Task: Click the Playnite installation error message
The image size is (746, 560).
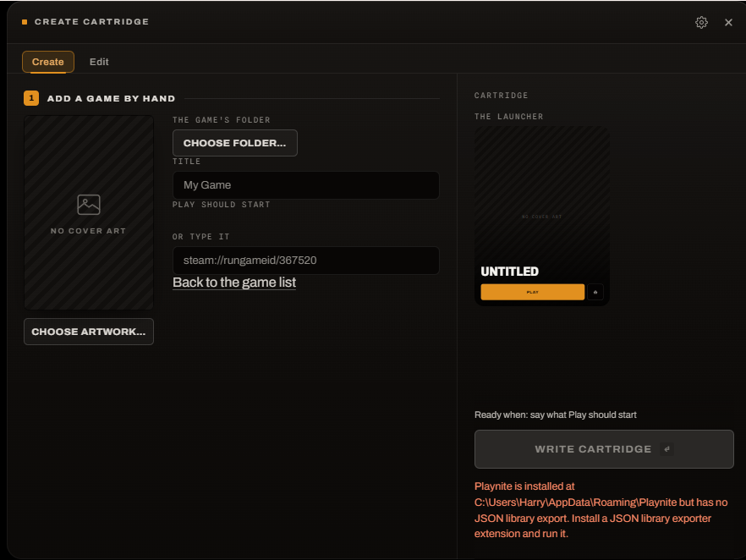Action: (601, 510)
